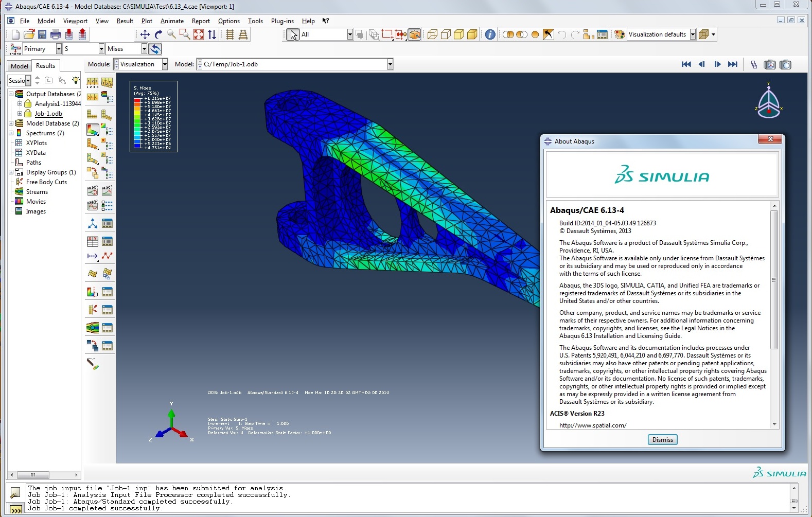This screenshot has height=517, width=812.
Task: Click the selection arrow tool
Action: point(293,34)
